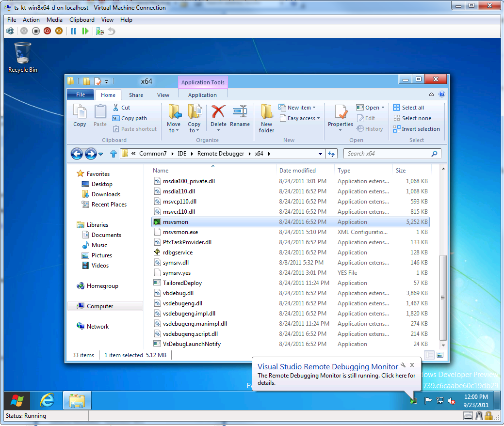Open the Action menu of the VM connection
The image size is (504, 426).
tap(31, 20)
